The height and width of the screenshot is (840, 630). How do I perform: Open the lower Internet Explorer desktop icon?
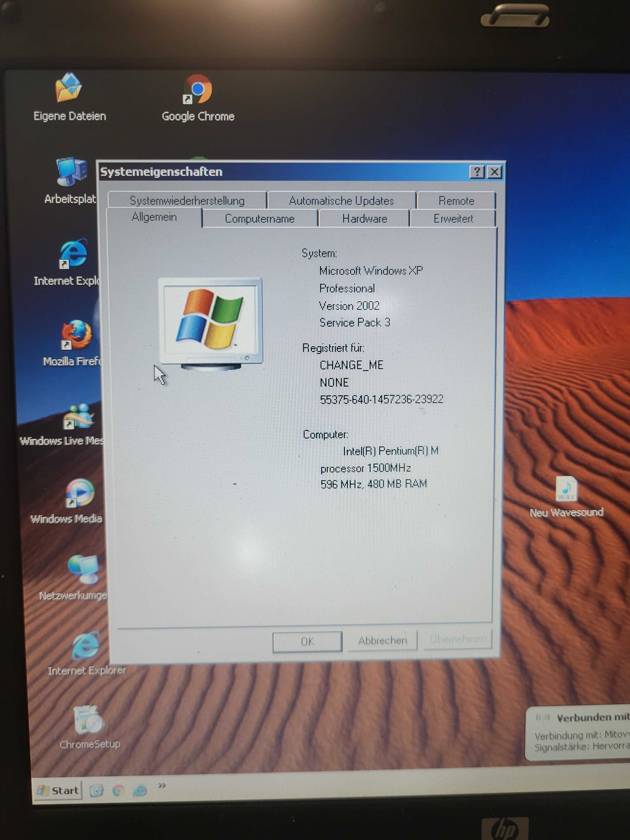tap(86, 646)
